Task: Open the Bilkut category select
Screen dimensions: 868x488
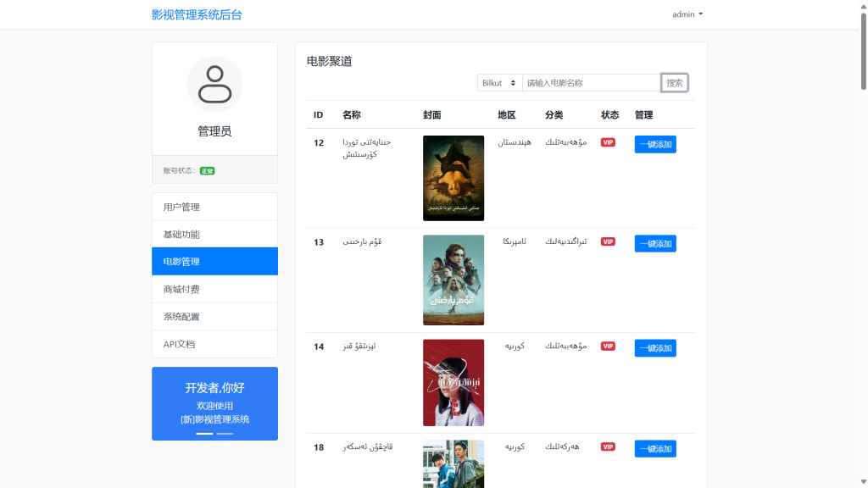Action: coord(499,83)
